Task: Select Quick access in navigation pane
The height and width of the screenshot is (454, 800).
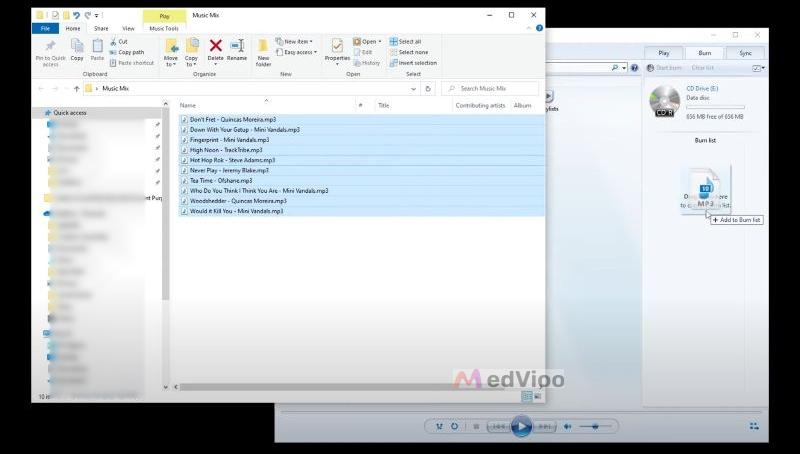Action: point(70,113)
